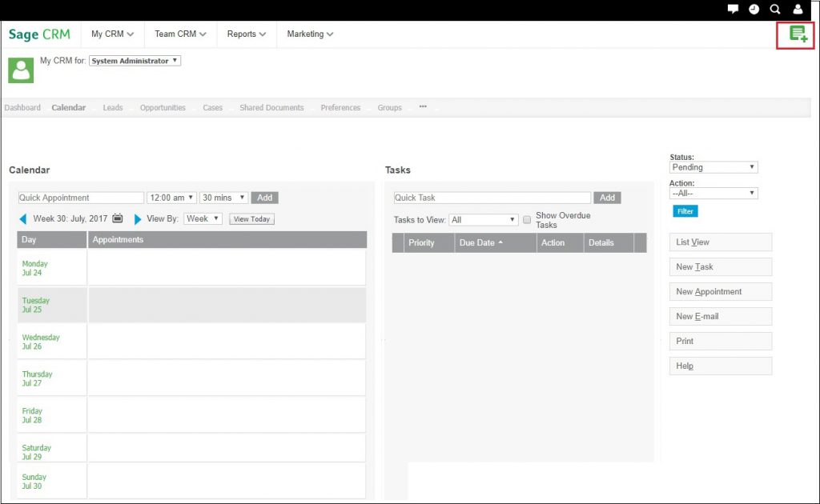Click the user profile icon in top bar

point(798,9)
